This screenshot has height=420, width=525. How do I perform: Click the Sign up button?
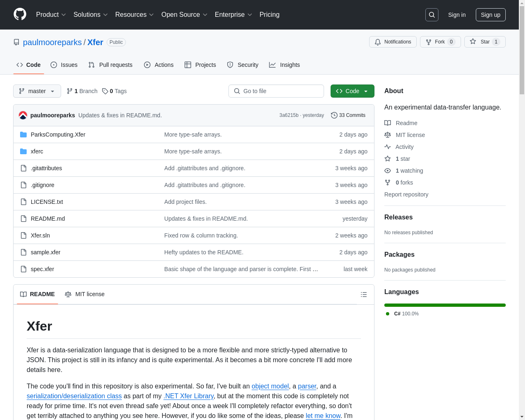point(491,15)
